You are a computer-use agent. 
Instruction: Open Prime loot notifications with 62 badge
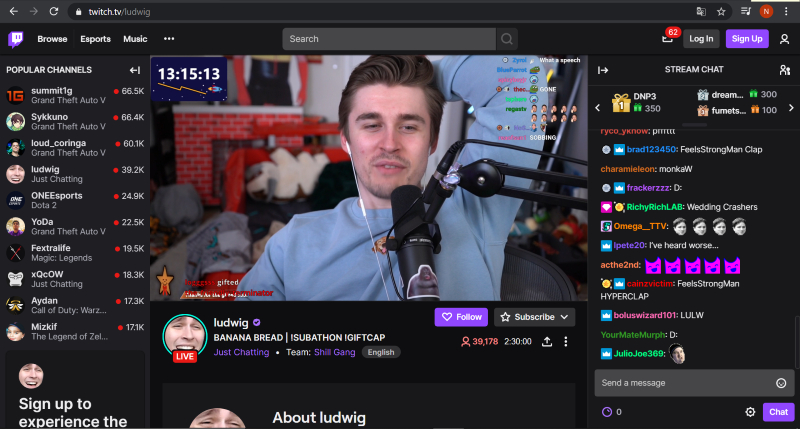[667, 38]
